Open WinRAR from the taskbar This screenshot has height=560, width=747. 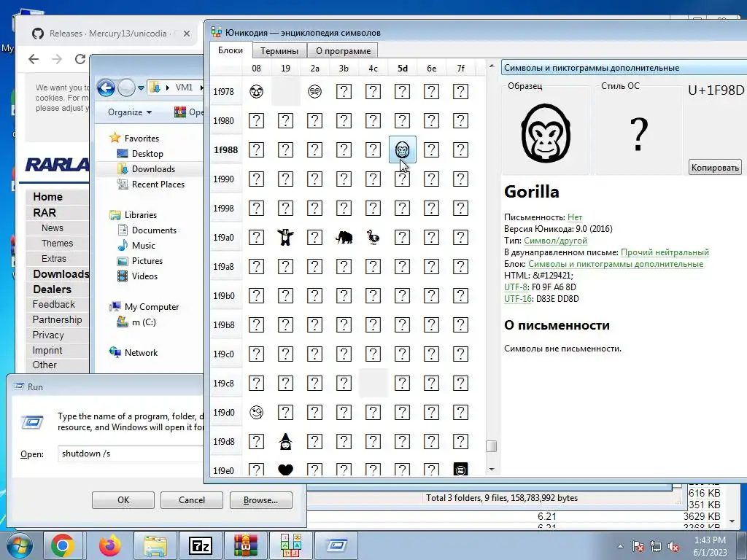point(245,545)
